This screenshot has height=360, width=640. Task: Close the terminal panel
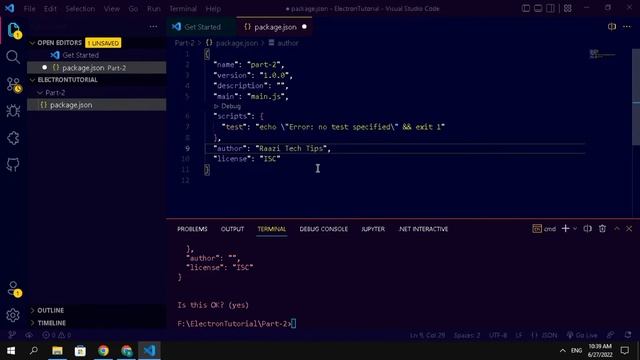(x=629, y=229)
